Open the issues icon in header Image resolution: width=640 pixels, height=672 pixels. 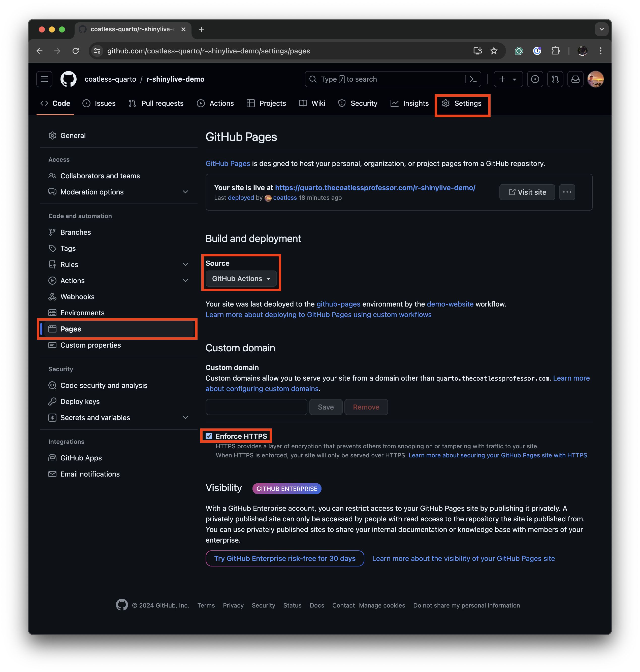click(535, 79)
